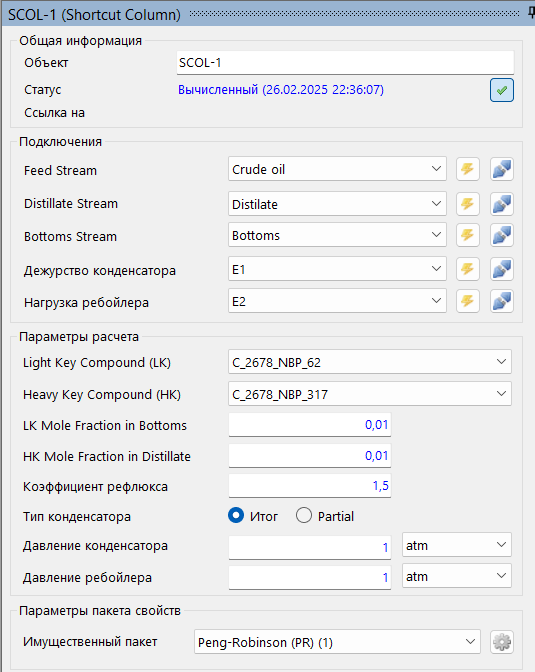Open the Нагрузка ребойлера E2 dropdown

337,301
